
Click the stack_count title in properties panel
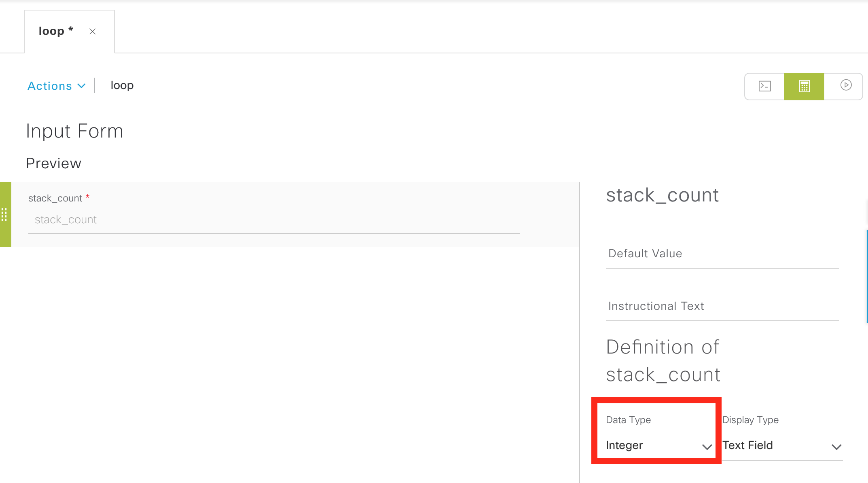pyautogui.click(x=662, y=195)
